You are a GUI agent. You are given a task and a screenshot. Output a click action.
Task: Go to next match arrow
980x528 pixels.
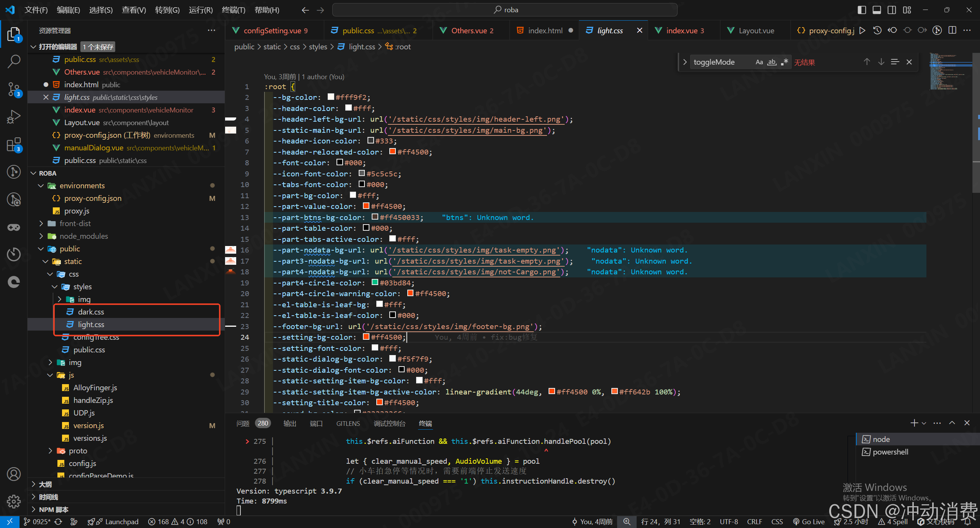pos(881,62)
